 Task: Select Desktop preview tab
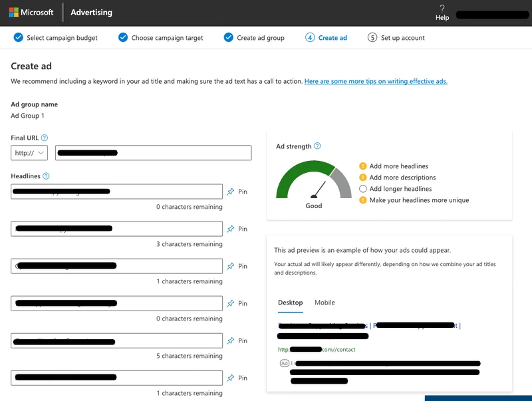[290, 303]
